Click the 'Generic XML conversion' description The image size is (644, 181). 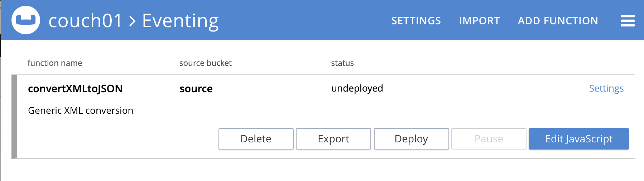pyautogui.click(x=81, y=111)
